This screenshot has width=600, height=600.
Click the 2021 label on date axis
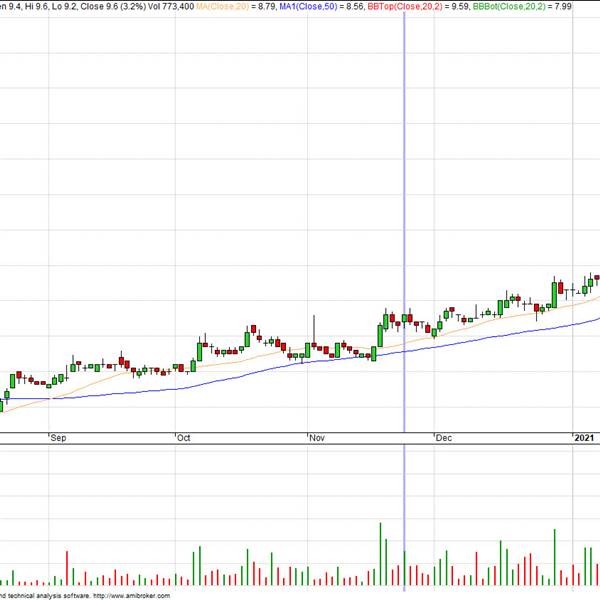[584, 438]
